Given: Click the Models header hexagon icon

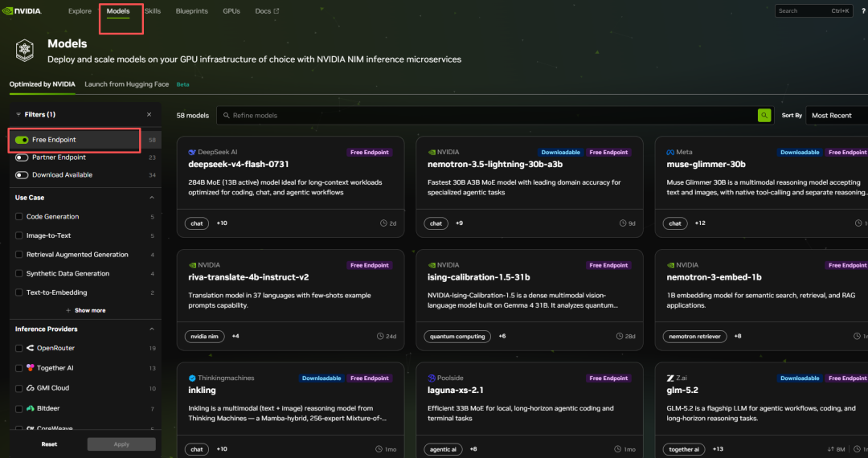Looking at the screenshot, I should 24,51.
